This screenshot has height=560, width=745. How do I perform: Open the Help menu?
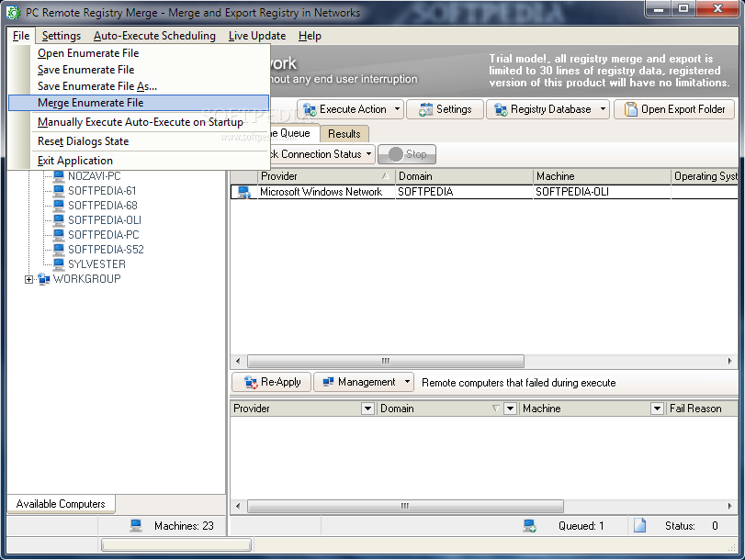coord(310,36)
